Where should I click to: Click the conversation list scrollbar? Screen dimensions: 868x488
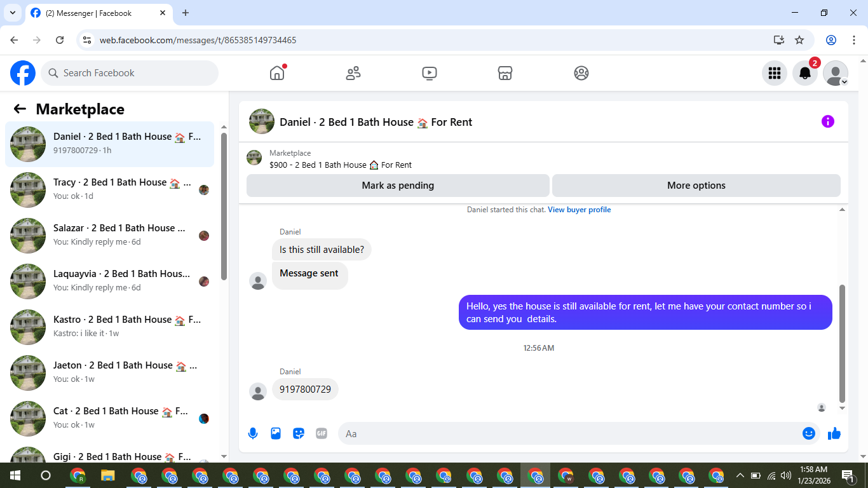pyautogui.click(x=224, y=207)
